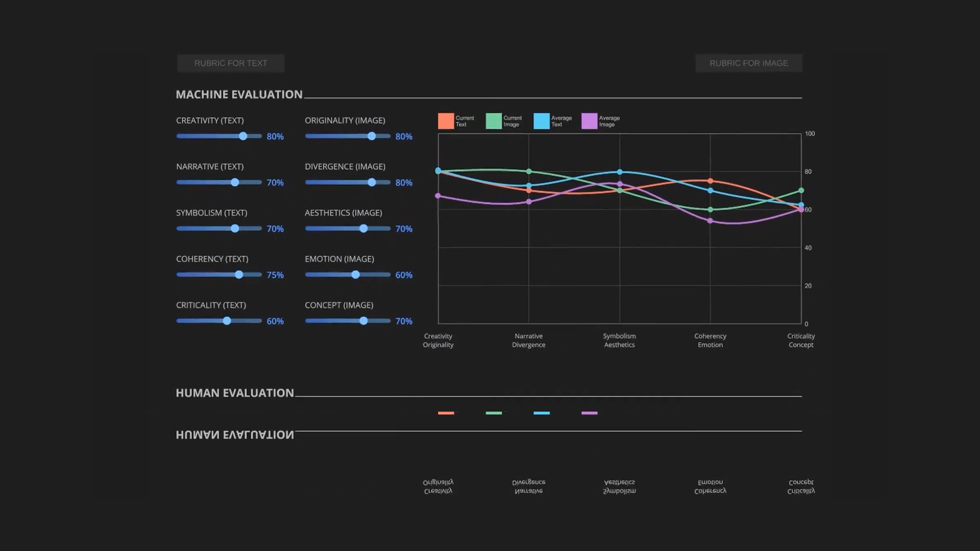Click the Concept (Image) slider handle
Image resolution: width=980 pixels, height=551 pixels.
tap(363, 321)
